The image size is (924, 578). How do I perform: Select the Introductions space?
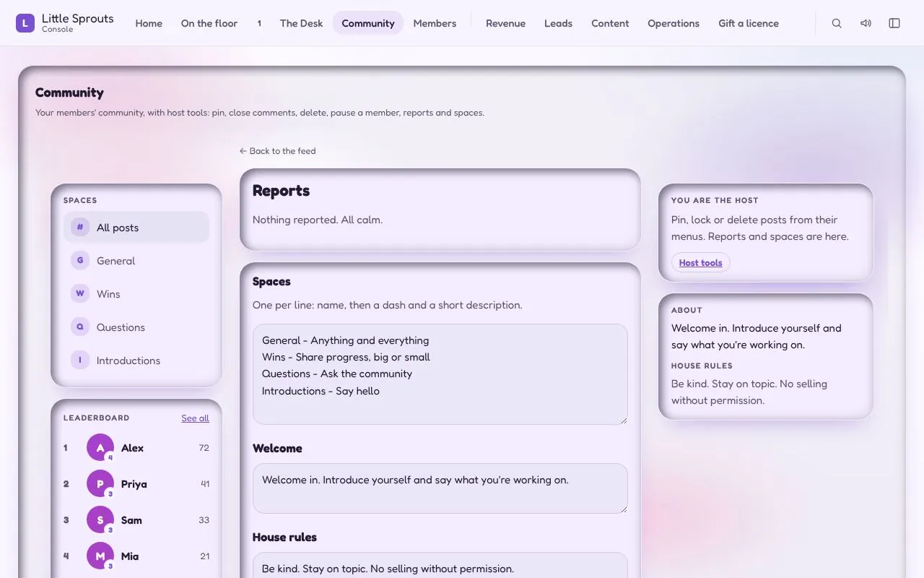(136, 360)
